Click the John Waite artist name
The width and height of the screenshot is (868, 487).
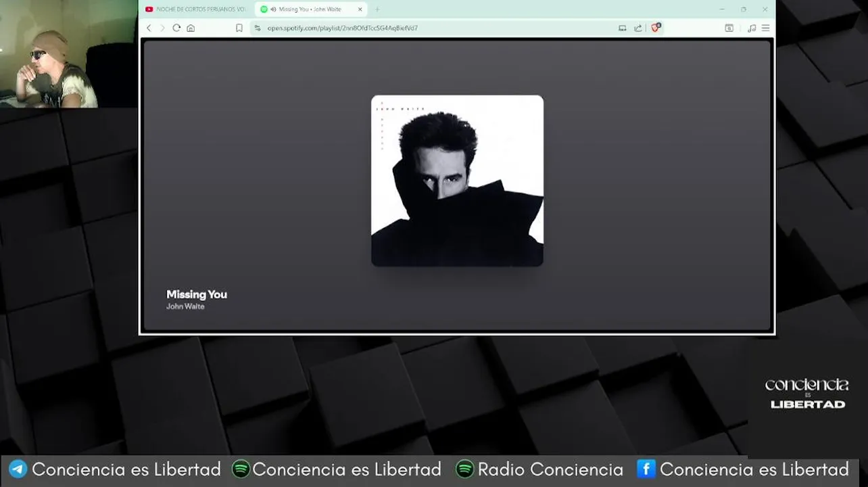[x=185, y=306]
